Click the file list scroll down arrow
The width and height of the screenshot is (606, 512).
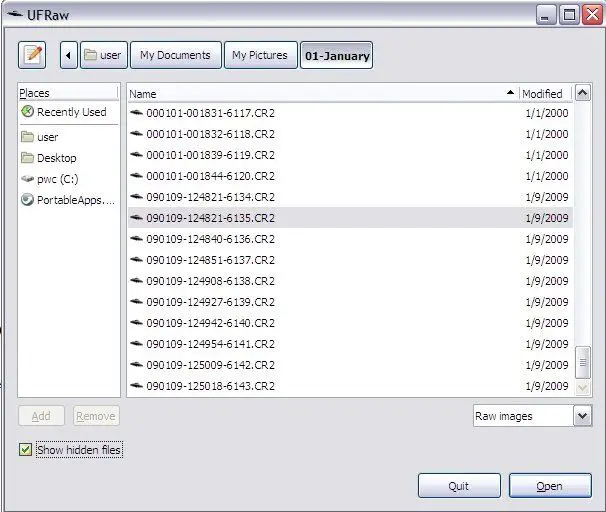[x=582, y=387]
